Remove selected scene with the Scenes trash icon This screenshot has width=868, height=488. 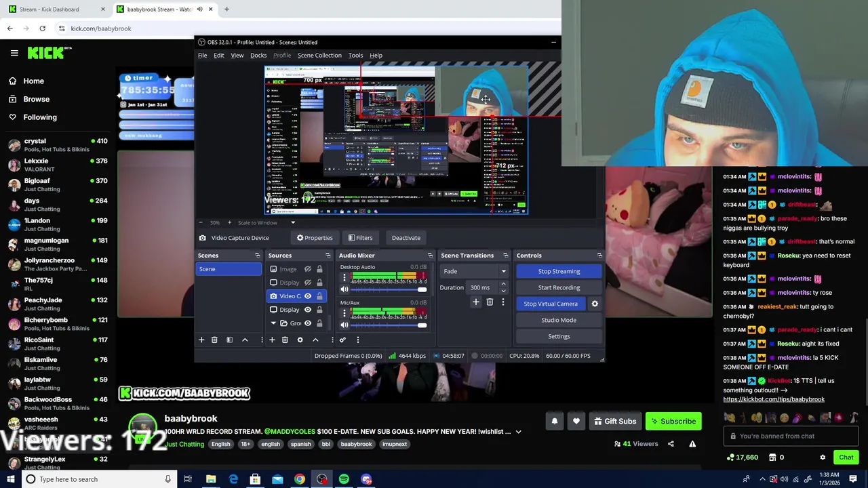pyautogui.click(x=214, y=340)
